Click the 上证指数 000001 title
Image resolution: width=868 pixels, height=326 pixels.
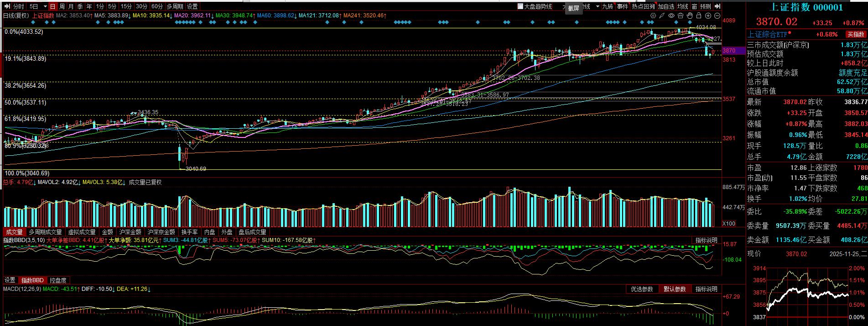pos(806,7)
